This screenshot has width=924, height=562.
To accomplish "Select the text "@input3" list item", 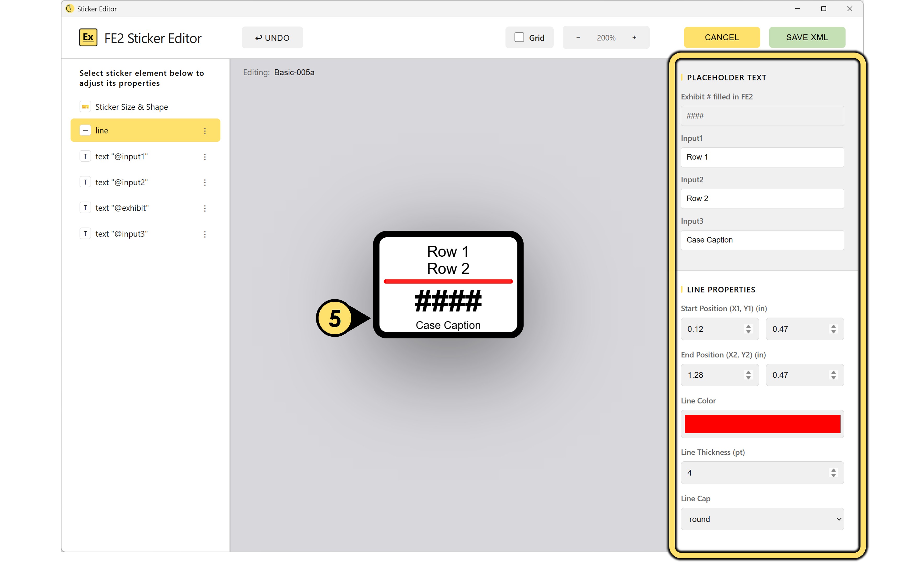I will pyautogui.click(x=121, y=234).
